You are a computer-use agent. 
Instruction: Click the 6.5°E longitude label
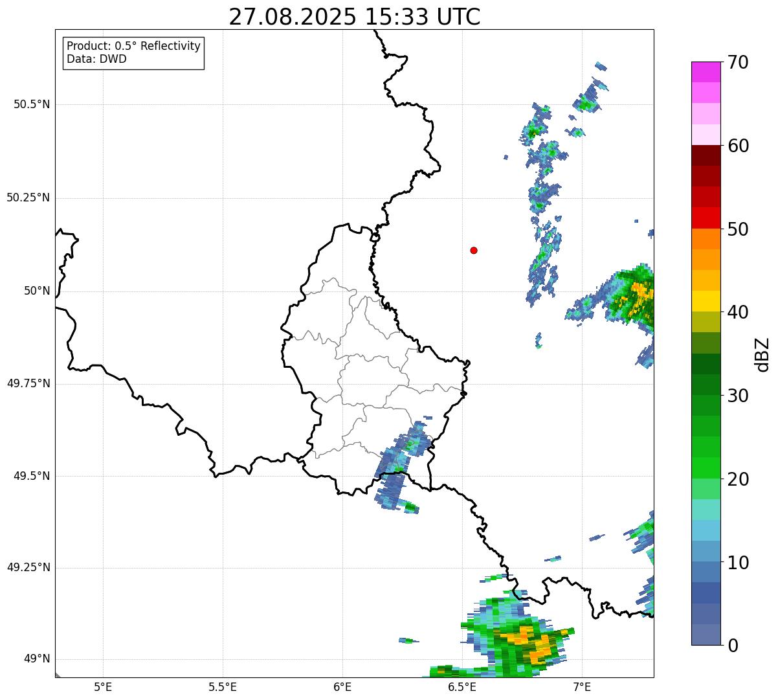click(462, 686)
